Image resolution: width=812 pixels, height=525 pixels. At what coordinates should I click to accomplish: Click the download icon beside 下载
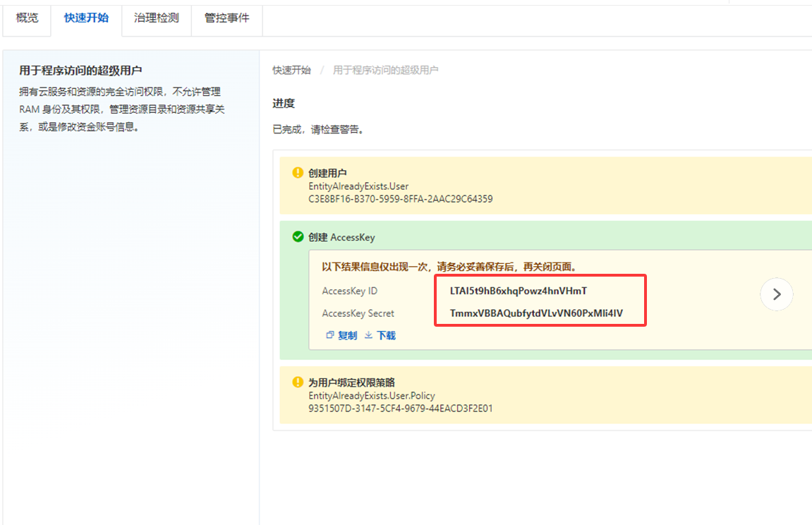pyautogui.click(x=368, y=335)
